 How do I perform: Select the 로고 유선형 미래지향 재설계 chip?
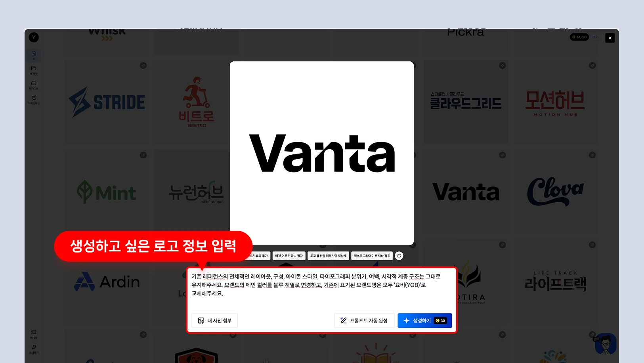coord(328,256)
